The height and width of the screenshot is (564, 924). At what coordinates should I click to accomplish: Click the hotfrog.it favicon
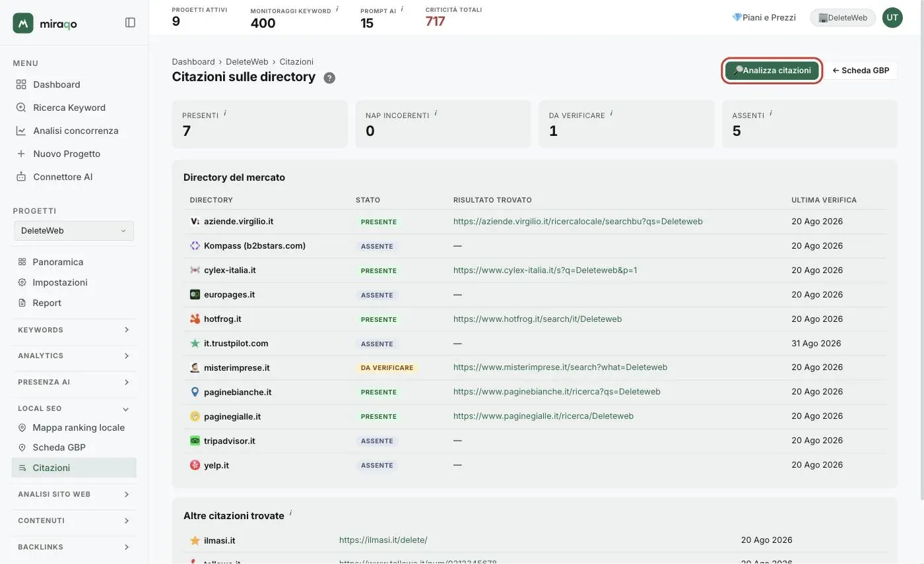pos(195,319)
